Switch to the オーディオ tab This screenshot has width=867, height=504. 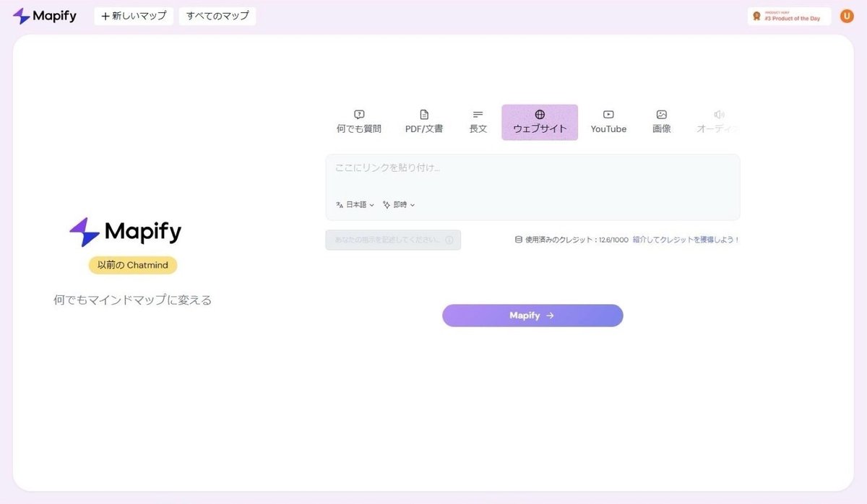[x=717, y=122]
